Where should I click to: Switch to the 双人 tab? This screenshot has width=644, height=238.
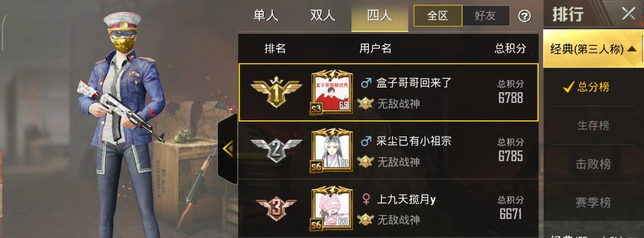322,15
